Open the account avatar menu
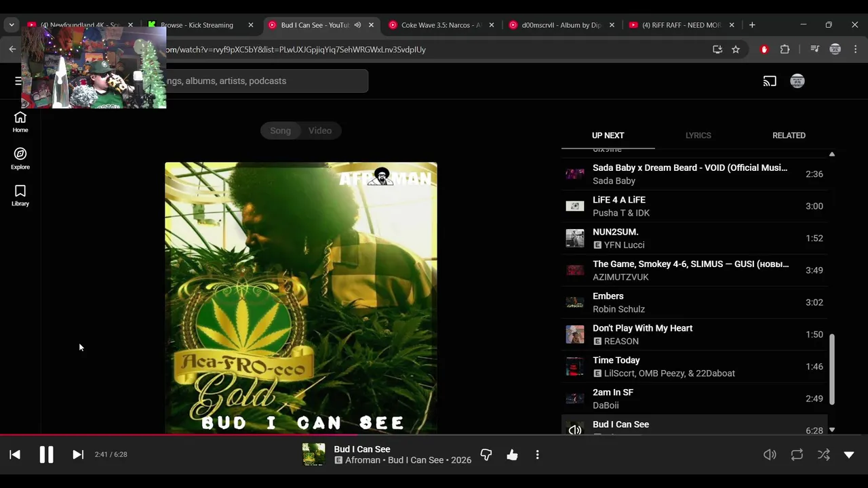The image size is (868, 488). tap(797, 81)
